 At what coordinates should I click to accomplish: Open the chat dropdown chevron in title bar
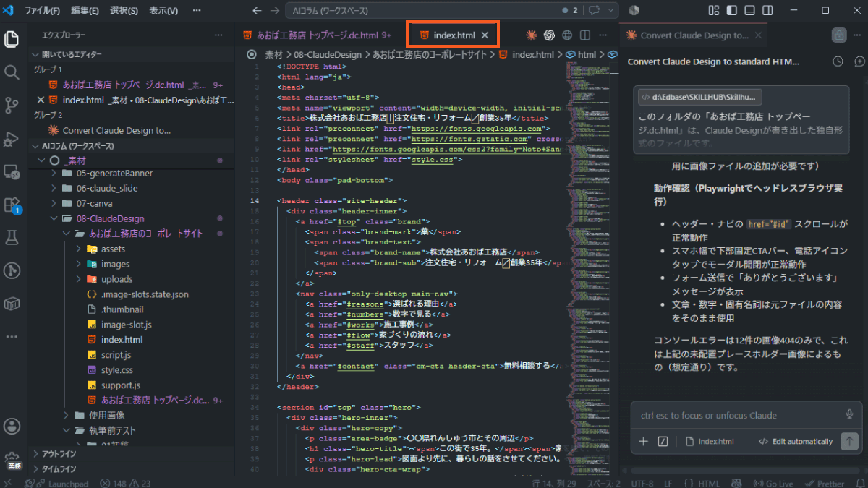(611, 11)
